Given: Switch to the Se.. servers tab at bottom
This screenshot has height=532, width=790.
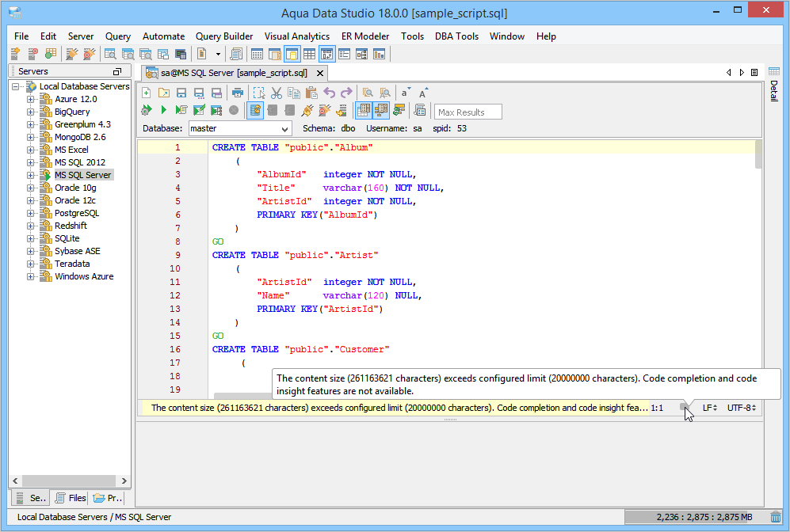Looking at the screenshot, I should coord(31,498).
